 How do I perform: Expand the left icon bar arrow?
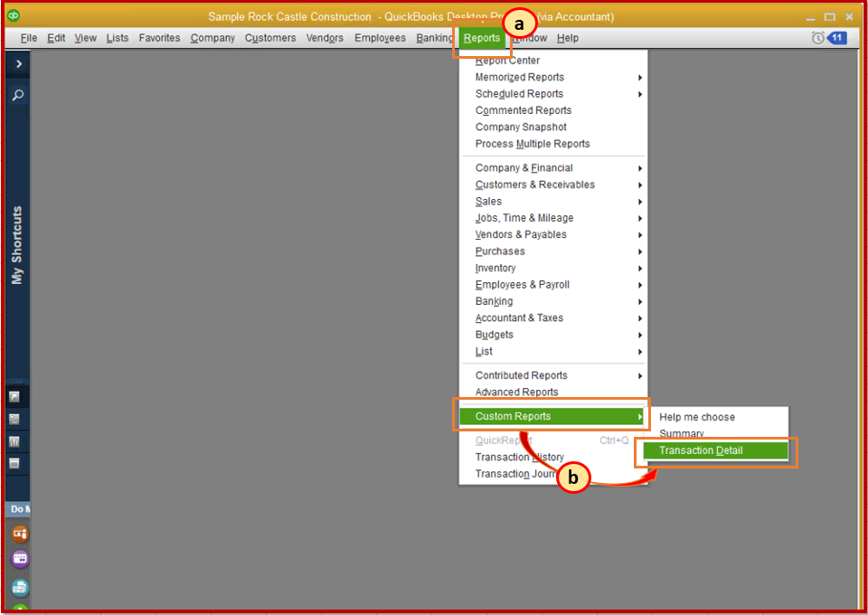(x=19, y=64)
